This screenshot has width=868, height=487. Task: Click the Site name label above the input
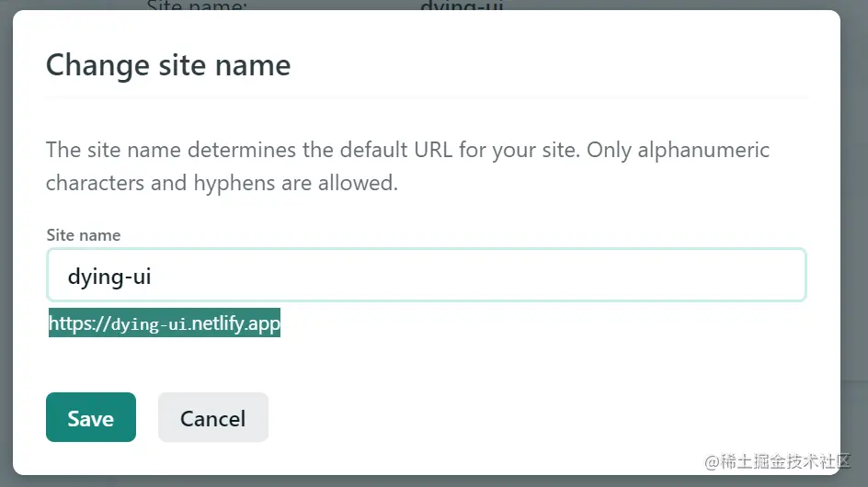84,234
